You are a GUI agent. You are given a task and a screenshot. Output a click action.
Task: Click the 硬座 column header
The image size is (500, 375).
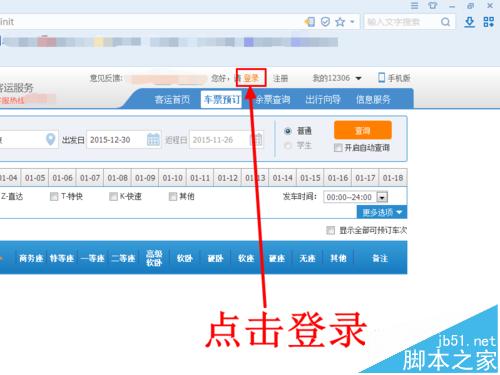pos(277,258)
